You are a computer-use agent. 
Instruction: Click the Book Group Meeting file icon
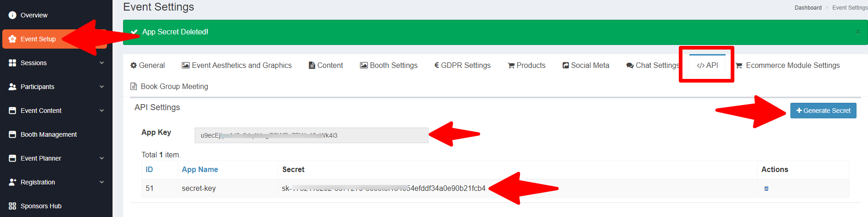pos(134,87)
